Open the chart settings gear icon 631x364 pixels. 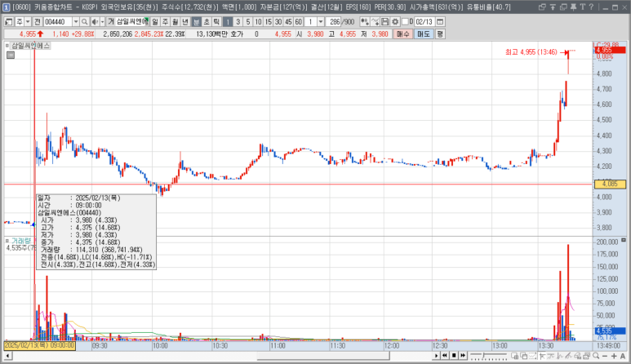pos(395,22)
